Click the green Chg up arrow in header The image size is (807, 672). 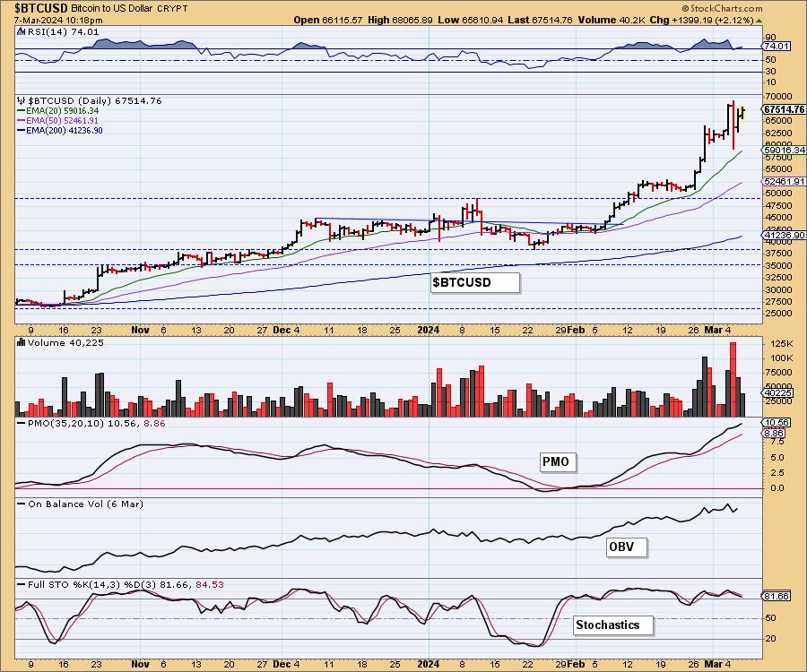[759, 21]
